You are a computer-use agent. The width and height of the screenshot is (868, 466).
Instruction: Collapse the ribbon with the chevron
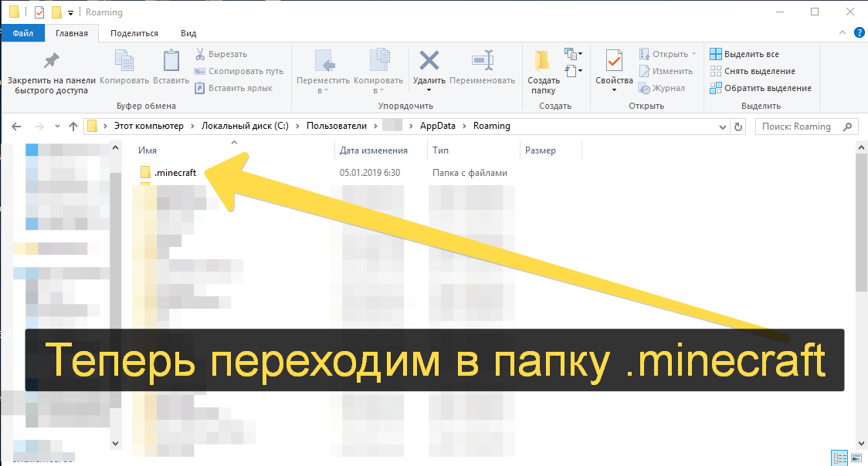pos(843,33)
